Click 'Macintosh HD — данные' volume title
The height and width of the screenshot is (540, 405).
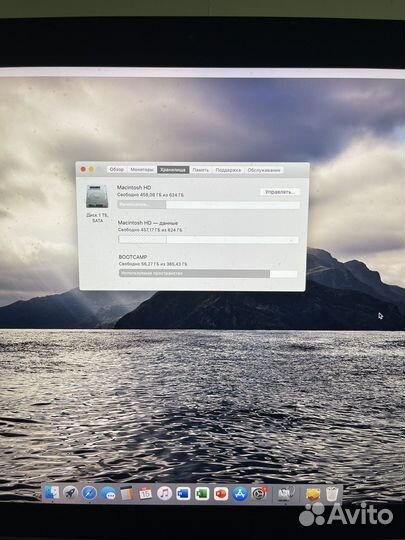click(148, 223)
